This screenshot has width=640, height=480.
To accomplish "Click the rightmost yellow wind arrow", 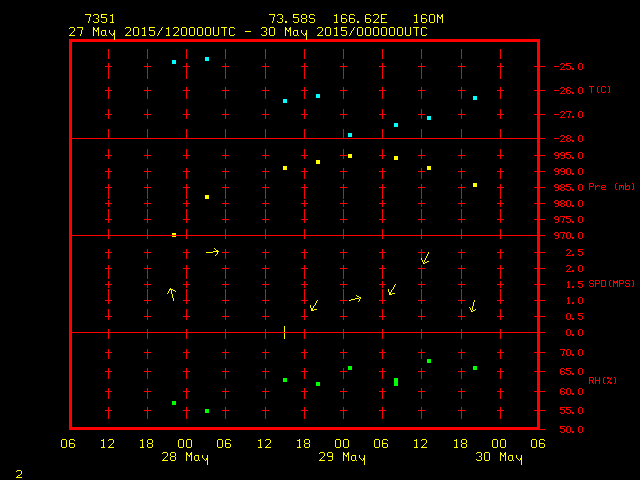I will pos(472,306).
